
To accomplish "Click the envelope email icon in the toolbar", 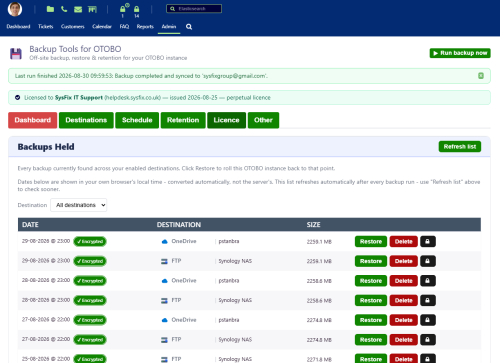I will [78, 9].
